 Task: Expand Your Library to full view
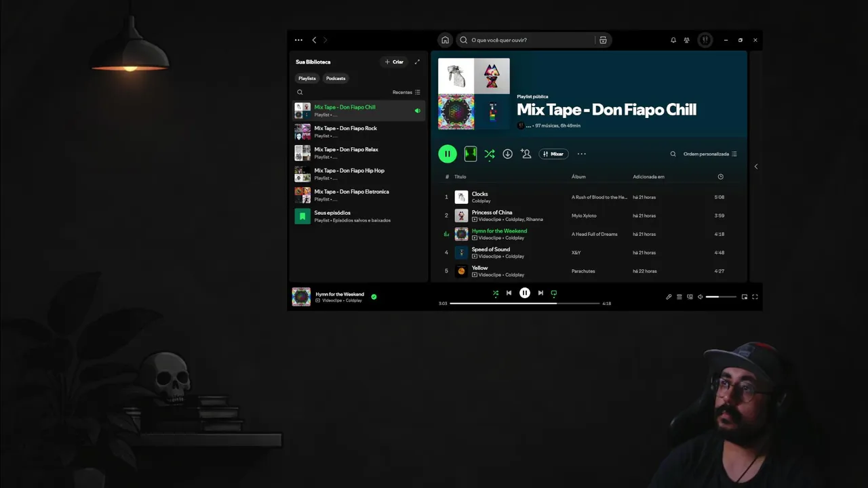pos(417,62)
